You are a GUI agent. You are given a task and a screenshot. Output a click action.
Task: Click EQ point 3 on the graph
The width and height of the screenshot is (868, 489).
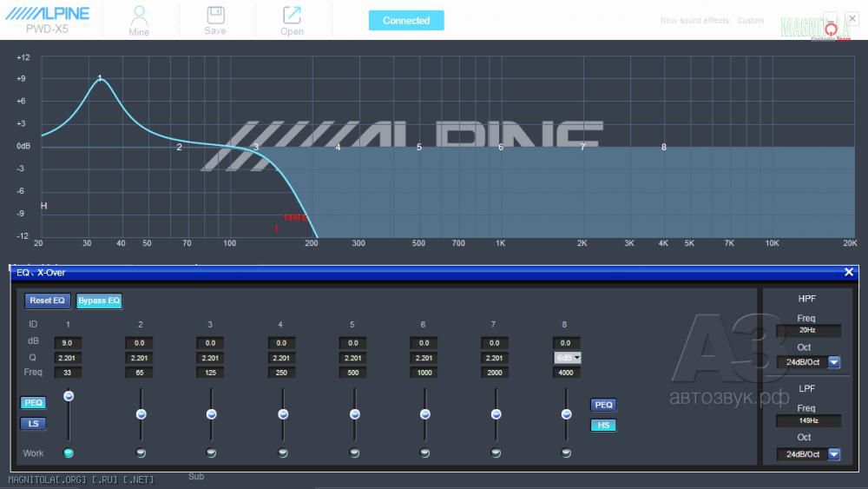(256, 148)
